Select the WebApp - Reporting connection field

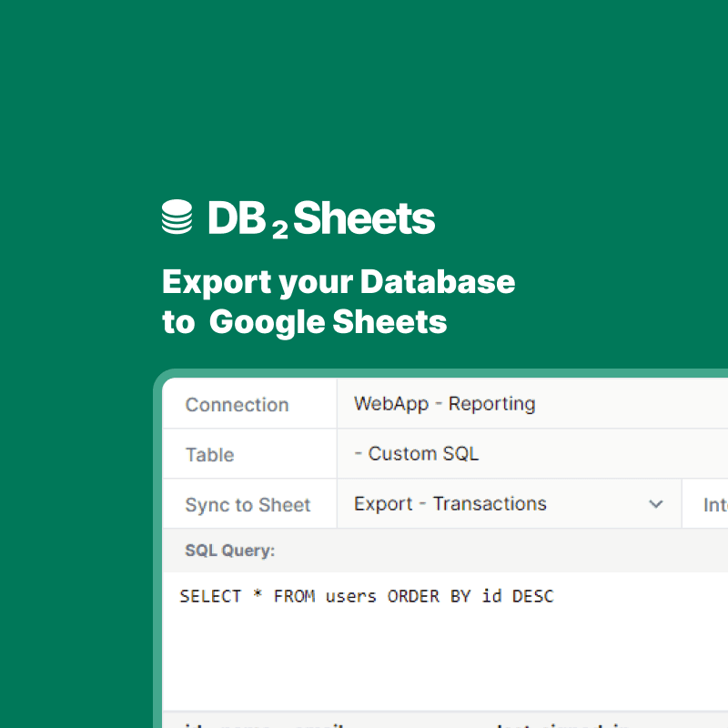532,404
